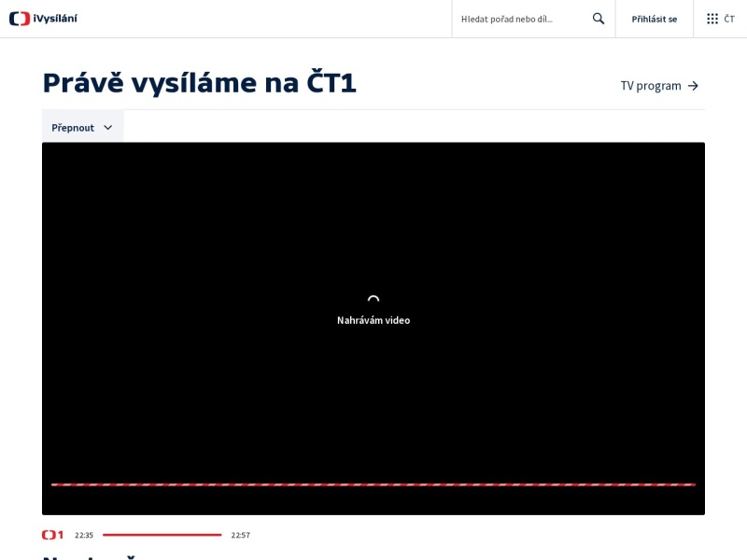Click the 'Nahrávám video' loading message

click(373, 320)
